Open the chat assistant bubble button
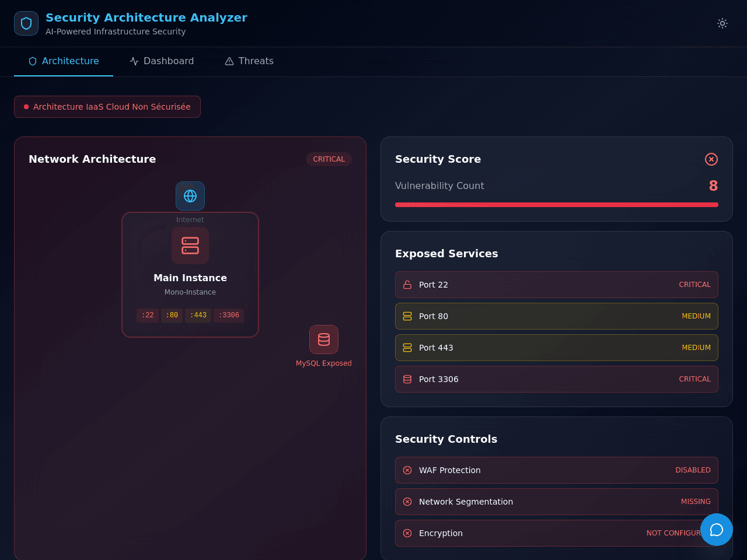This screenshot has height=560, width=747. (x=717, y=530)
